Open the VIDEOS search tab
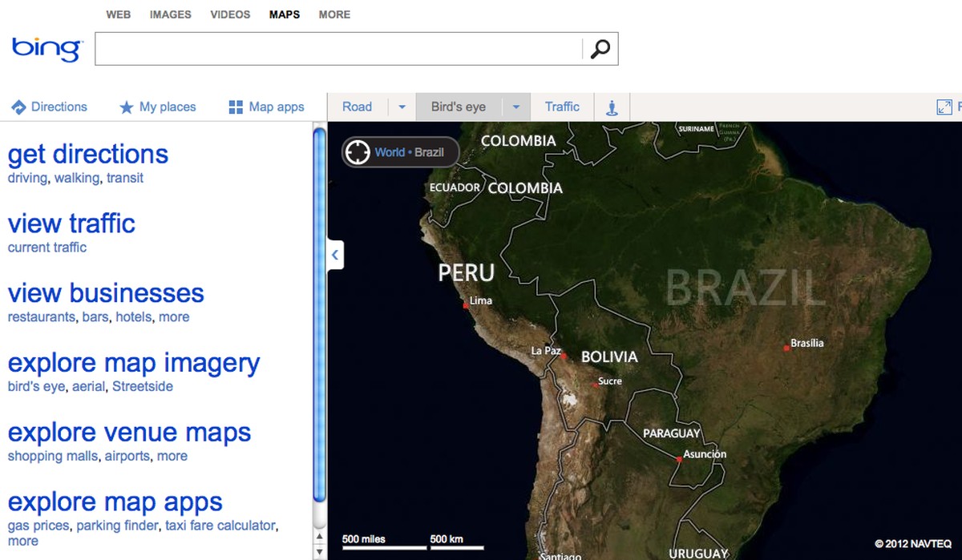The height and width of the screenshot is (560, 962). pos(230,14)
